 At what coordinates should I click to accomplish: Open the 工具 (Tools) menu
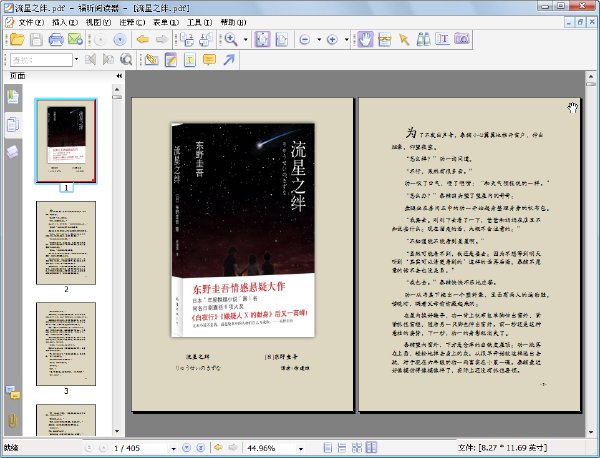[x=199, y=23]
